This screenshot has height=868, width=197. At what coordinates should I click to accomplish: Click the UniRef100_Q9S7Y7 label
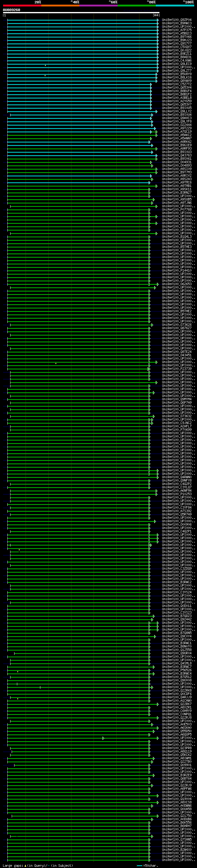coord(177,43)
